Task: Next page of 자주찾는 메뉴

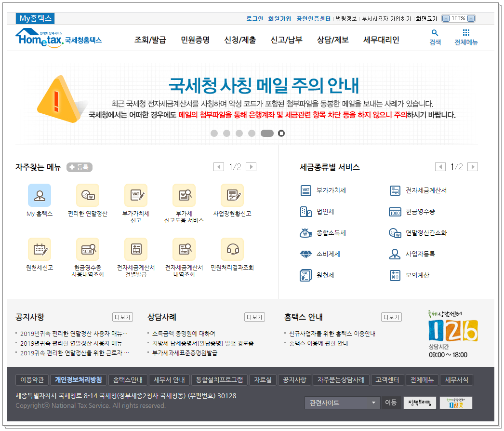Action: click(x=251, y=167)
